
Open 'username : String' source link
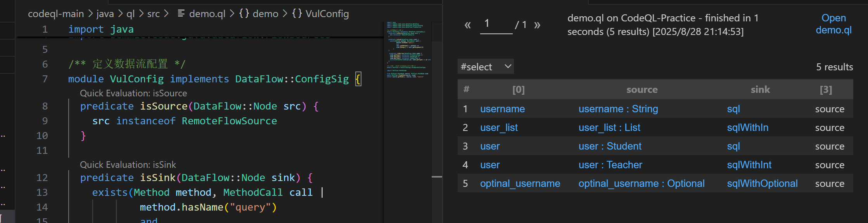(x=618, y=109)
